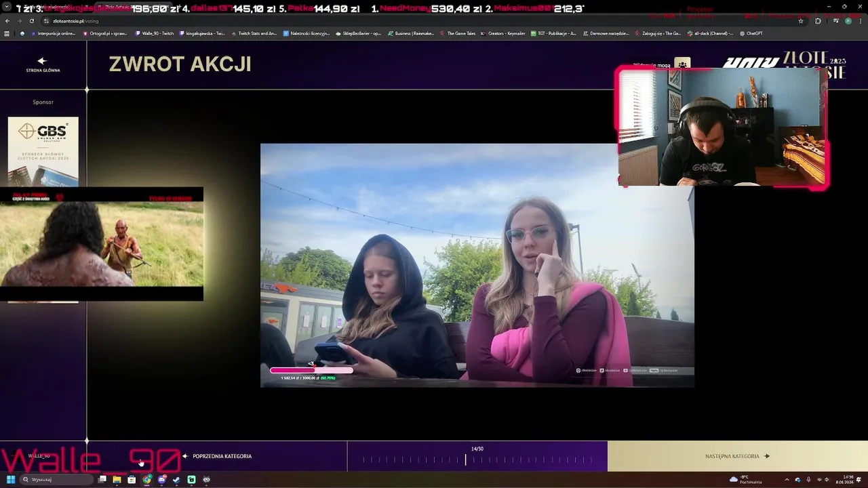Click the browser back arrow
Image resolution: width=868 pixels, height=488 pixels.
tap(7, 21)
